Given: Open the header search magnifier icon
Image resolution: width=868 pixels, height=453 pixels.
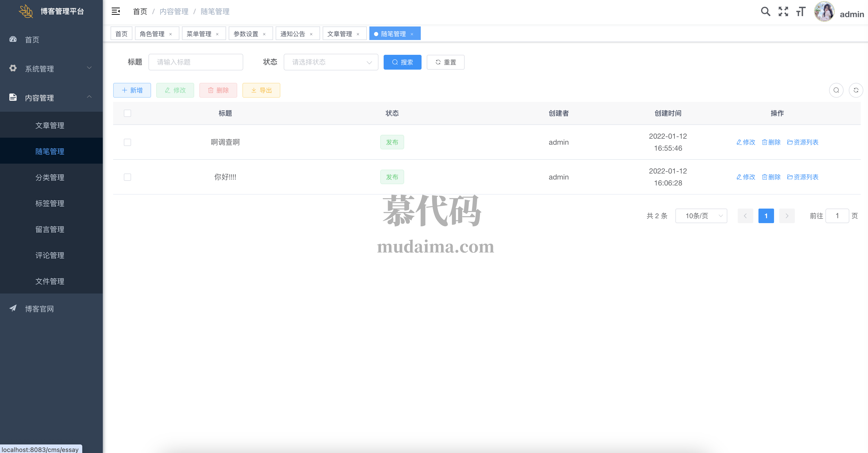Looking at the screenshot, I should (765, 11).
